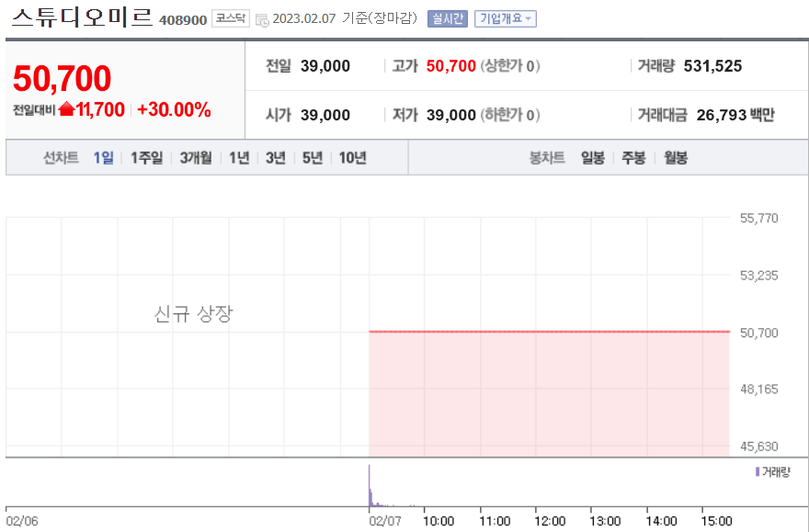Click the 전일 value 39,000
Viewport: 809px width, 532px height.
point(325,66)
